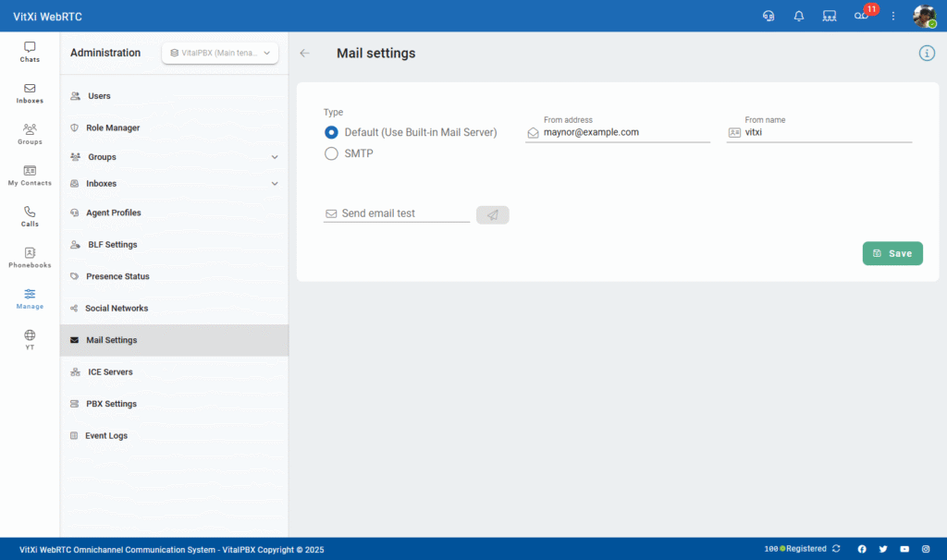
Task: Click the info icon beside Mail settings
Action: [927, 54]
